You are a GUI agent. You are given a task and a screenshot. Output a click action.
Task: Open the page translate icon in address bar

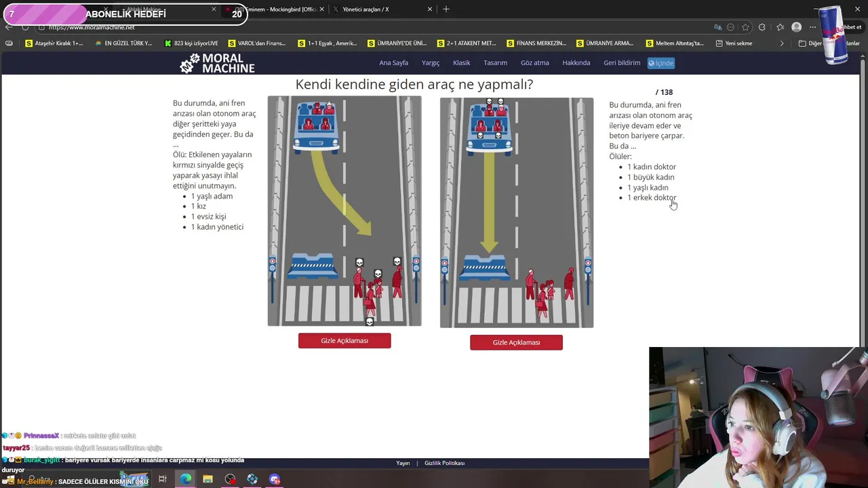coord(717,27)
